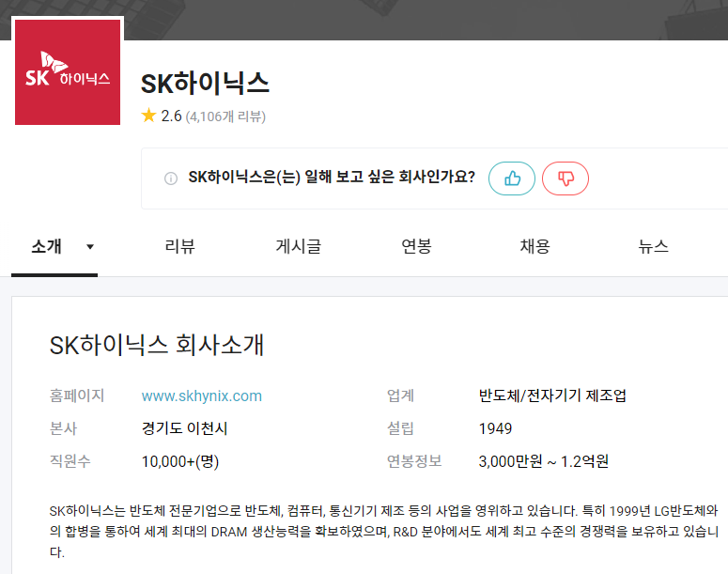728x574 pixels.
Task: Click the yellow star rating icon
Action: coord(148,116)
